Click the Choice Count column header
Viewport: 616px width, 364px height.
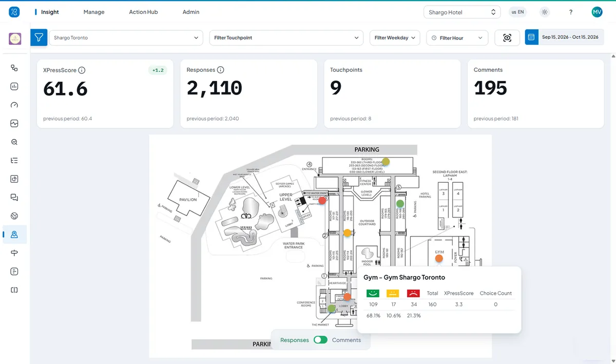click(x=496, y=293)
